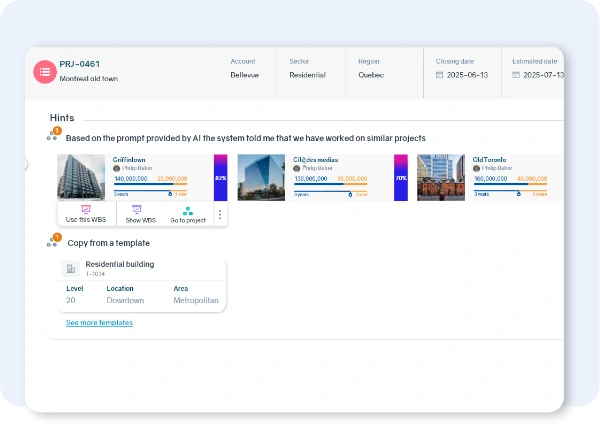This screenshot has width=600, height=431.
Task: Click the Residential building template icon
Action: [71, 268]
